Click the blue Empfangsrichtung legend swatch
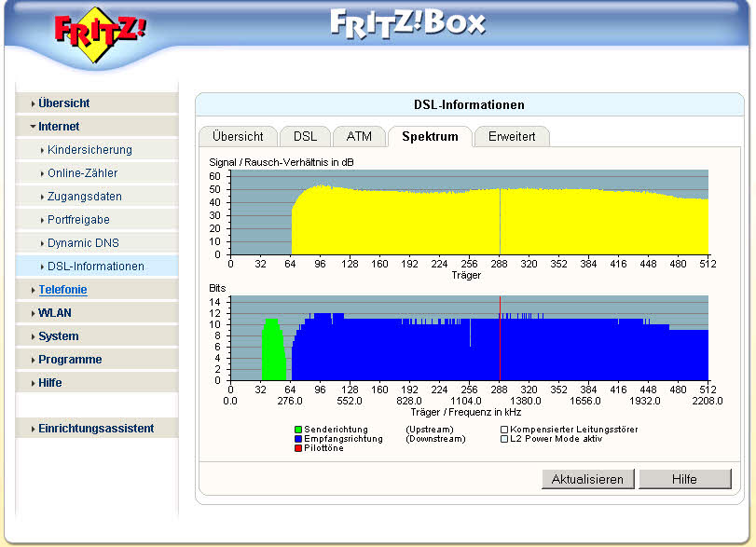This screenshot has width=756, height=547. (298, 439)
